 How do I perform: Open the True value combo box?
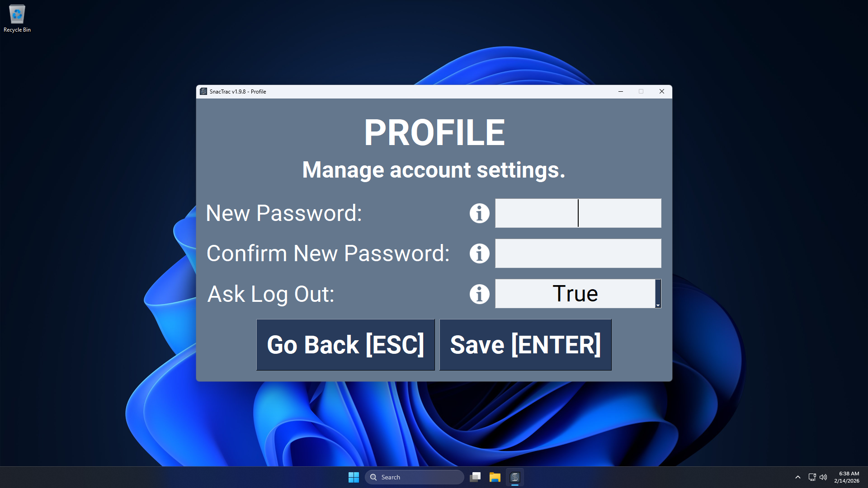[x=575, y=294]
